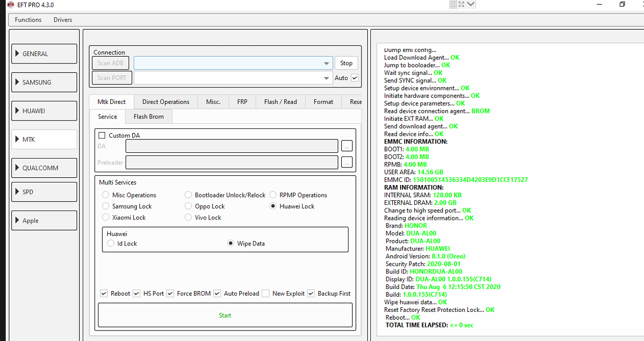The width and height of the screenshot is (644, 341).
Task: Click the TOTAL TIME ELAPSED log line
Action: click(x=430, y=325)
